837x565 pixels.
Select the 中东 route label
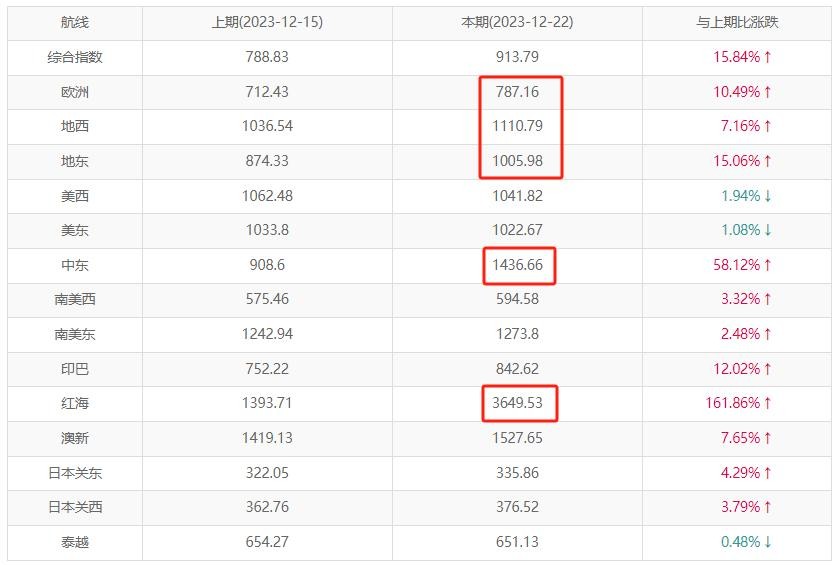(75, 265)
